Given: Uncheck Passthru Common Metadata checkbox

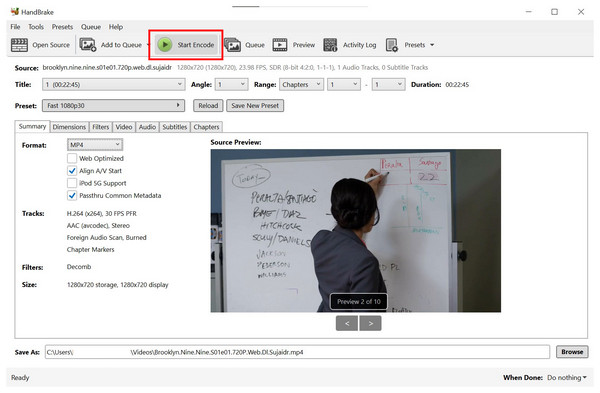Looking at the screenshot, I should click(x=72, y=196).
